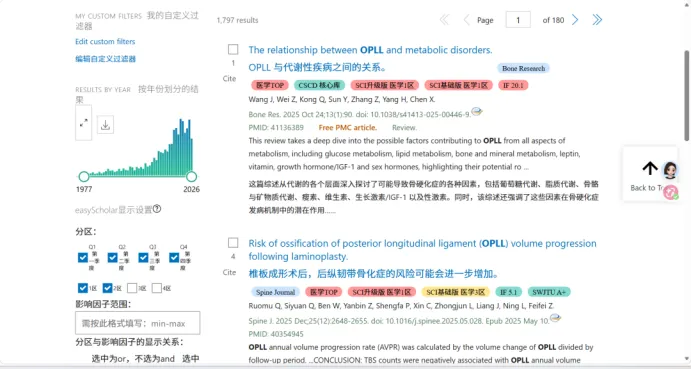Open the article on OPLL volume progression following laminoplasty
The height and width of the screenshot is (369, 692).
422,250
